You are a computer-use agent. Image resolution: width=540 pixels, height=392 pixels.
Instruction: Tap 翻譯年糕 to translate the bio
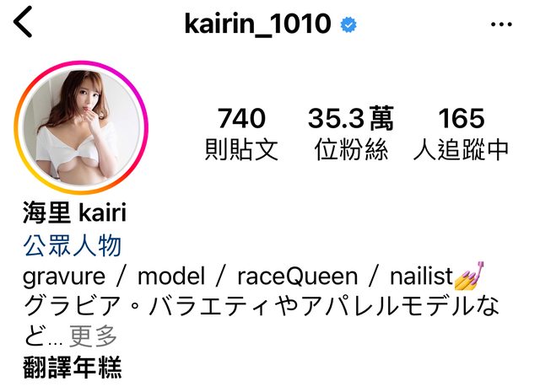pos(73,368)
